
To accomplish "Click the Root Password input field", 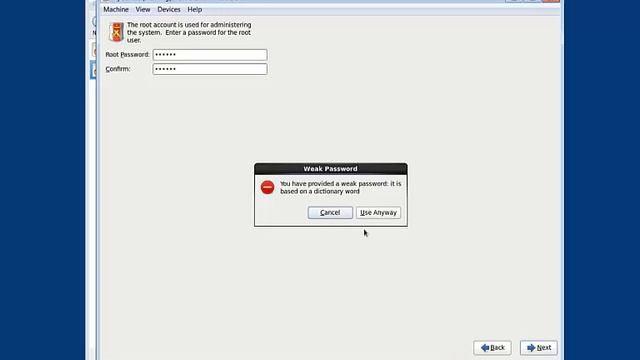I will (x=210, y=55).
